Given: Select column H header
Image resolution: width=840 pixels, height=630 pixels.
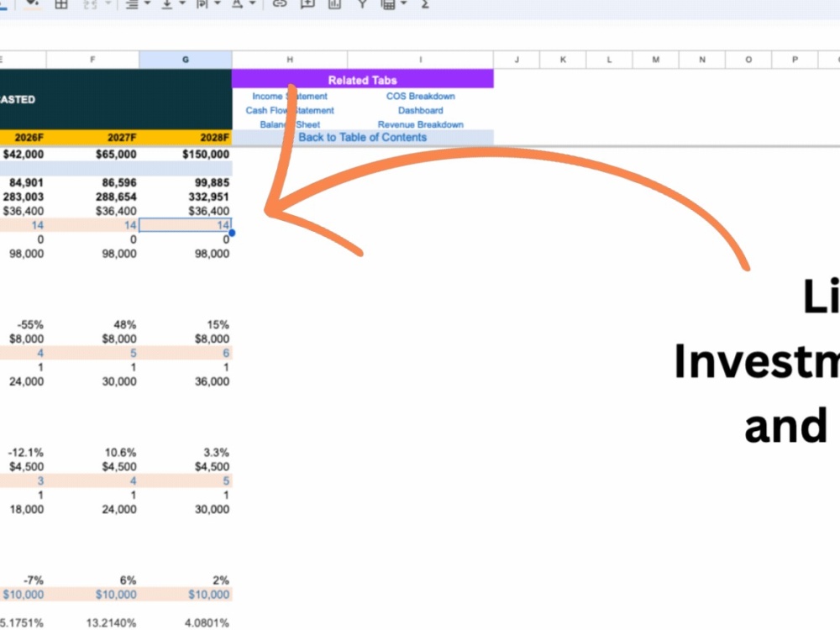Looking at the screenshot, I should pos(290,60).
